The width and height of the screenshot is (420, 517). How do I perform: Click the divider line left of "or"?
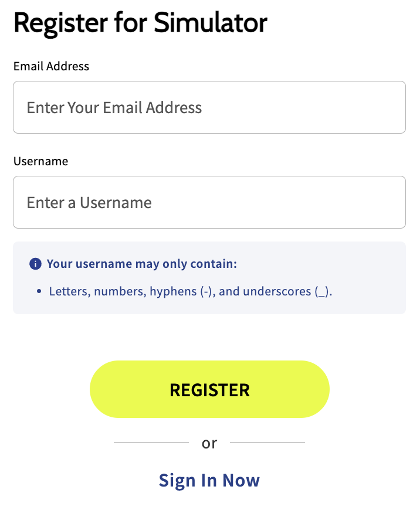point(151,443)
